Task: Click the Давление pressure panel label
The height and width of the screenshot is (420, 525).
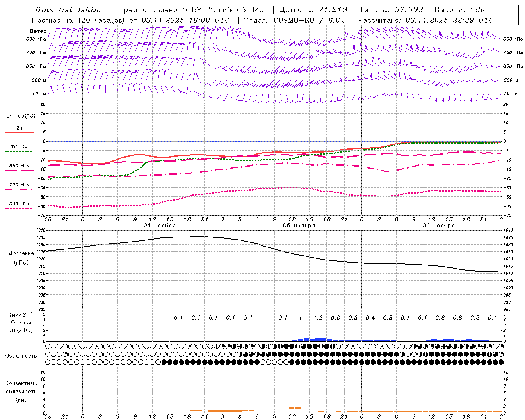Action: click(21, 253)
